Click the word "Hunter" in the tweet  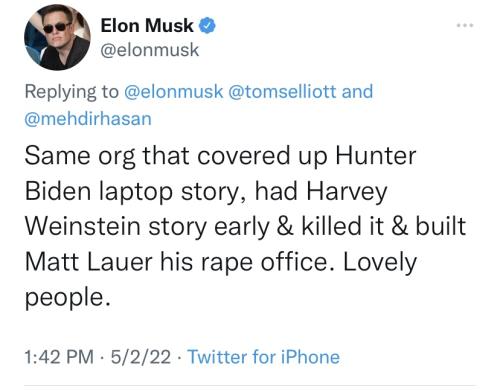coord(376,156)
